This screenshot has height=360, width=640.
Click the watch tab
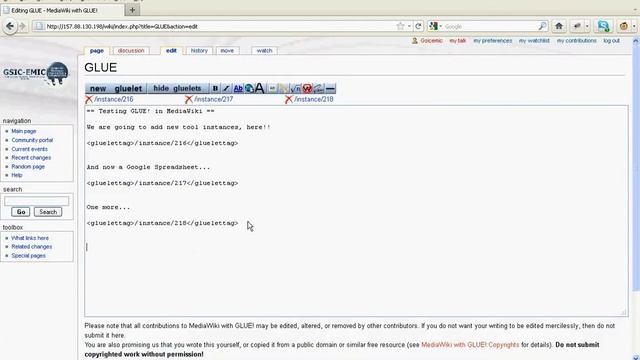tap(264, 51)
